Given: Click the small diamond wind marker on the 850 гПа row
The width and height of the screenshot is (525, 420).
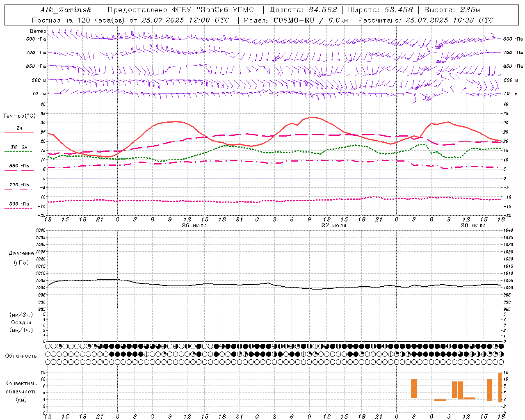Looking at the screenshot, I should [187, 66].
